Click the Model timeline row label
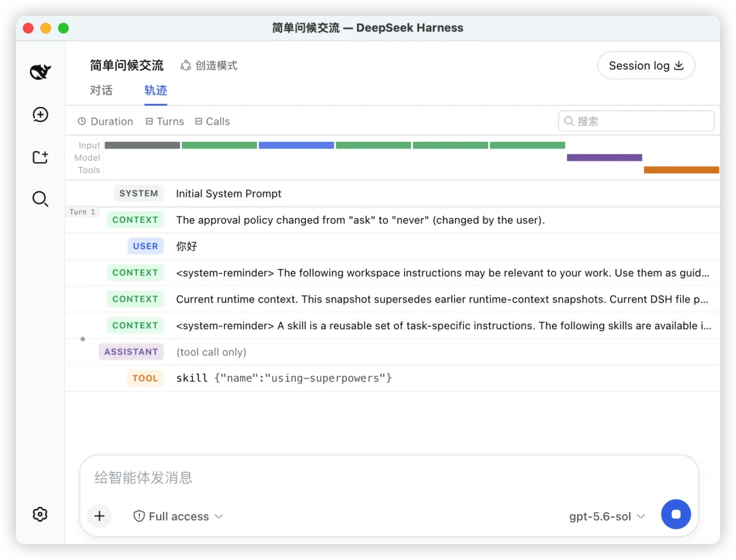Image resolution: width=736 pixels, height=560 pixels. (x=87, y=157)
